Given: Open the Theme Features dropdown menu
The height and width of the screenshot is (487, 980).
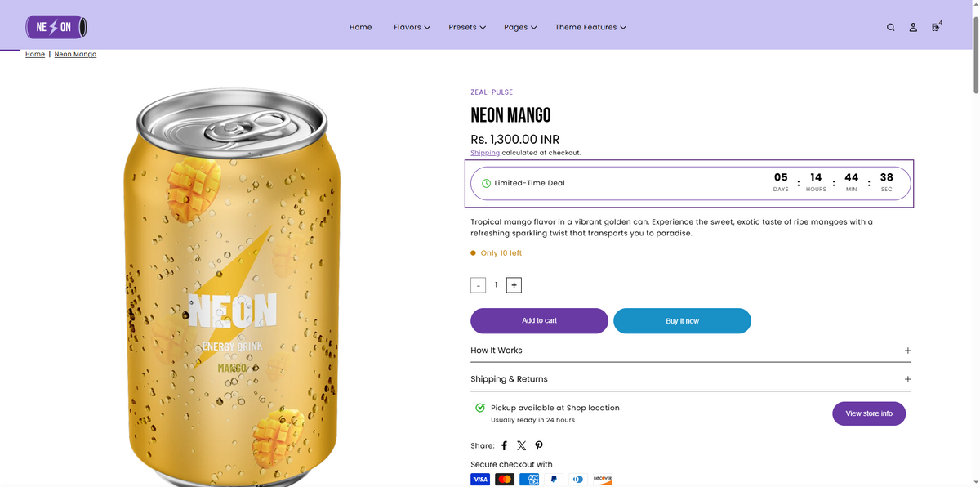Looking at the screenshot, I should pyautogui.click(x=590, y=27).
